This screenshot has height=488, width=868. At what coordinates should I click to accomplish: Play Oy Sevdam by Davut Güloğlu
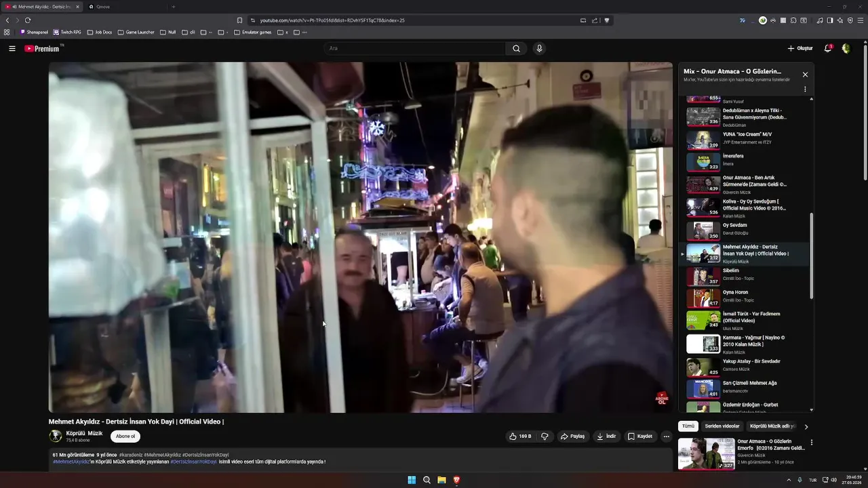745,230
